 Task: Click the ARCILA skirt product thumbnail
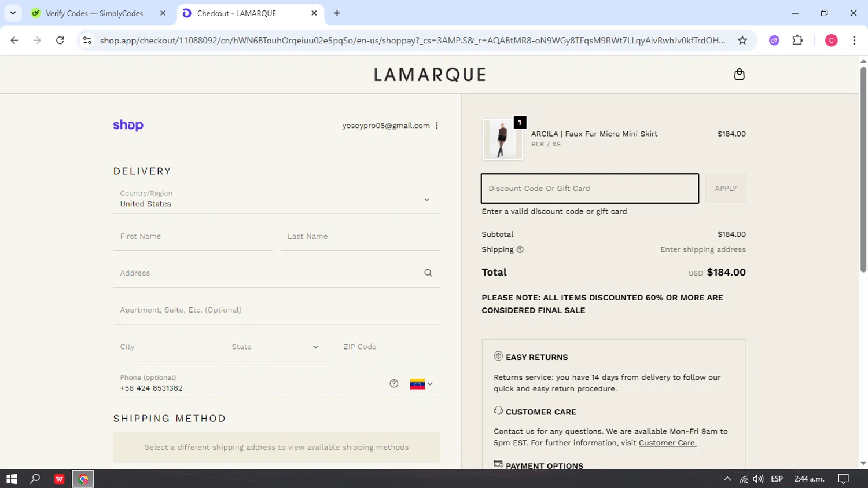pos(502,140)
